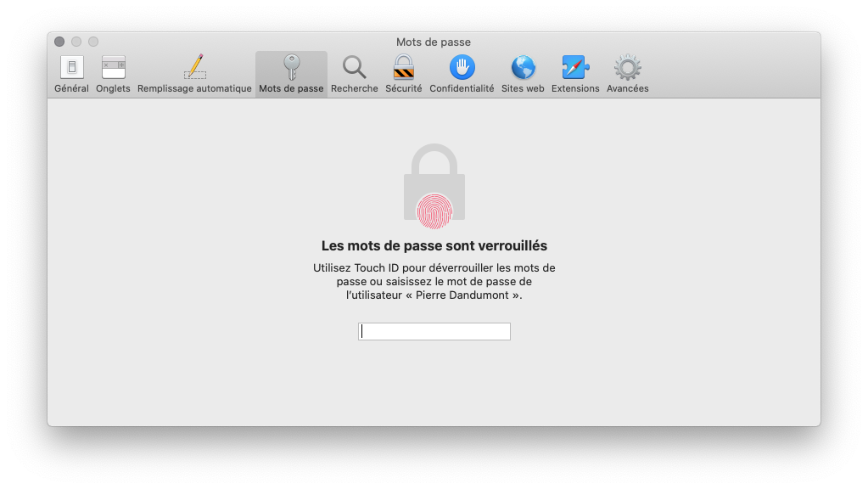Click heading 'Les mots de passe sont verrouillés'
The width and height of the screenshot is (868, 489).
point(434,245)
